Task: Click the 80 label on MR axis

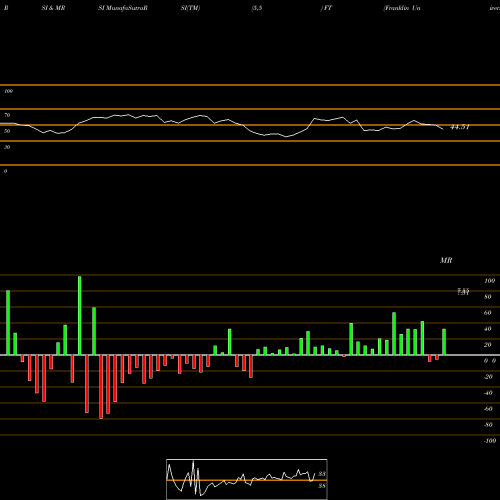Action: (488, 297)
